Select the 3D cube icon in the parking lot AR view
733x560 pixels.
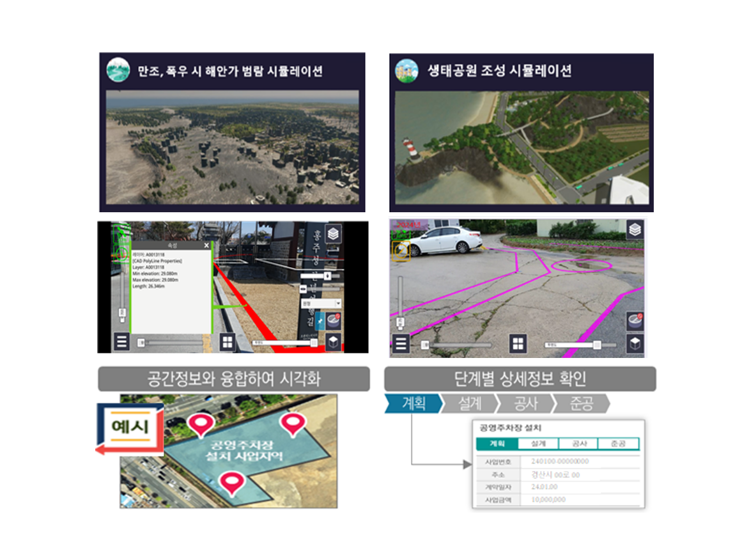click(x=634, y=344)
